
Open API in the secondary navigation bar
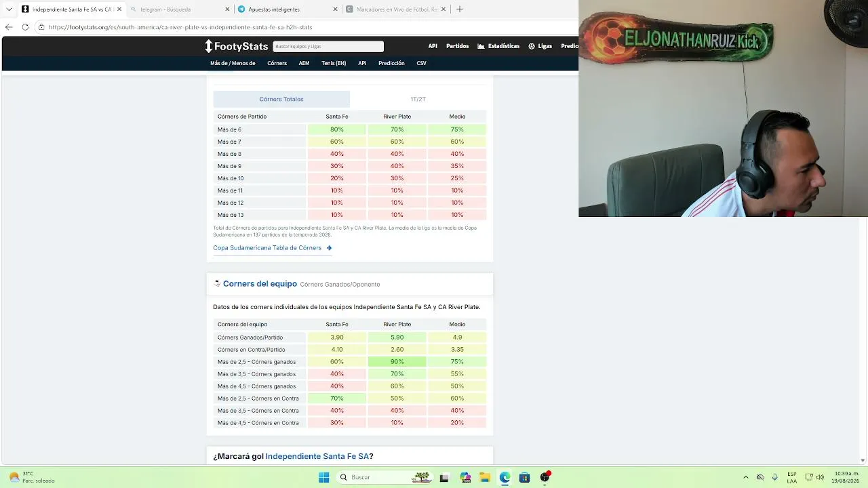[362, 63]
